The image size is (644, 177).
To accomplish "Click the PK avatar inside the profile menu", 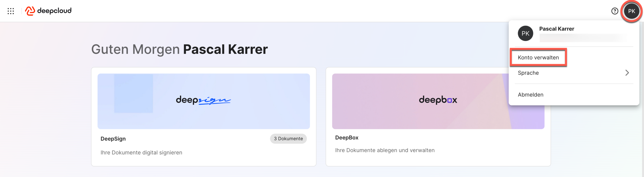I will click(x=525, y=33).
